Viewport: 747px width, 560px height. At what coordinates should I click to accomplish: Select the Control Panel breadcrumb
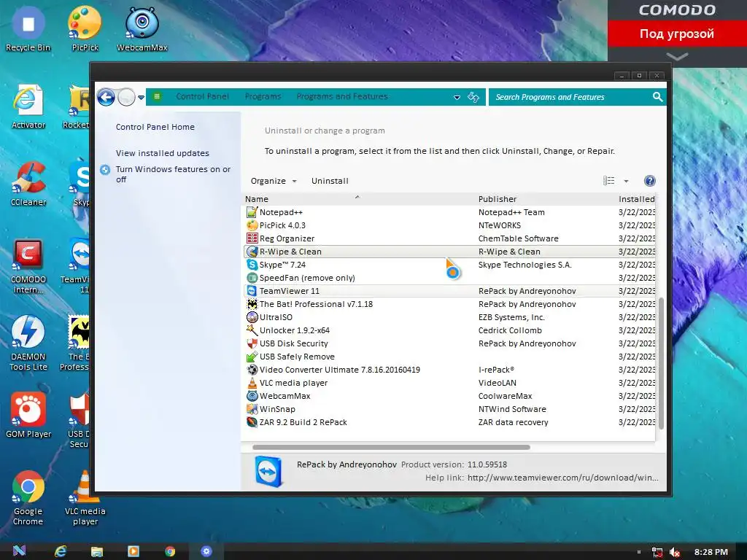203,96
